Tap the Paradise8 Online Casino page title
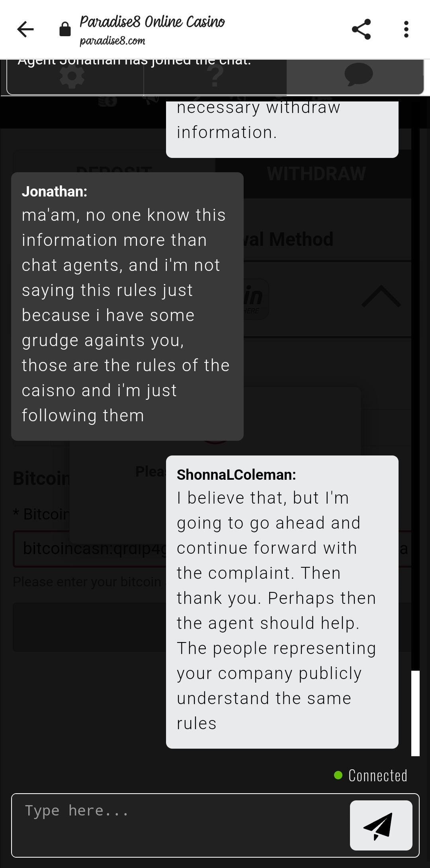 152,21
